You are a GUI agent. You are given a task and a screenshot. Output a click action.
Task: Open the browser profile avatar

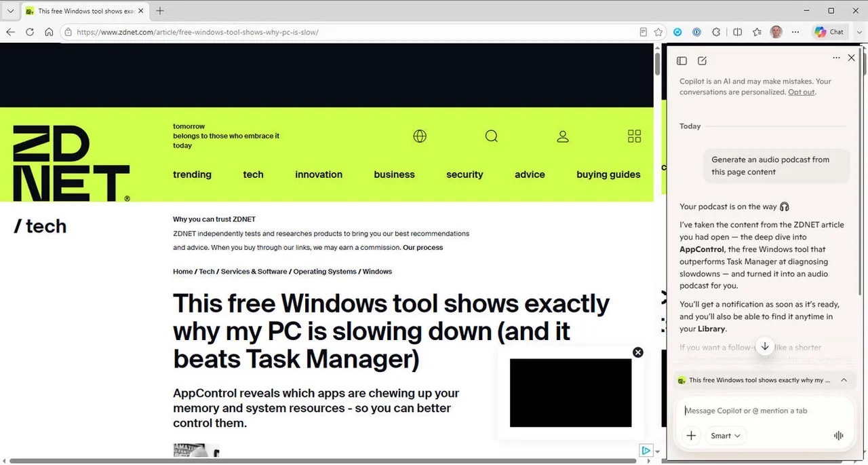pyautogui.click(x=776, y=32)
